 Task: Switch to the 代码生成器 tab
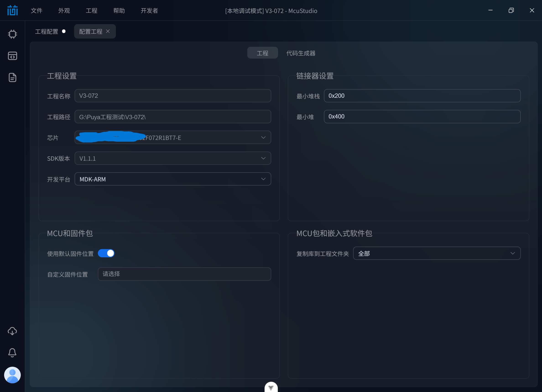click(301, 53)
